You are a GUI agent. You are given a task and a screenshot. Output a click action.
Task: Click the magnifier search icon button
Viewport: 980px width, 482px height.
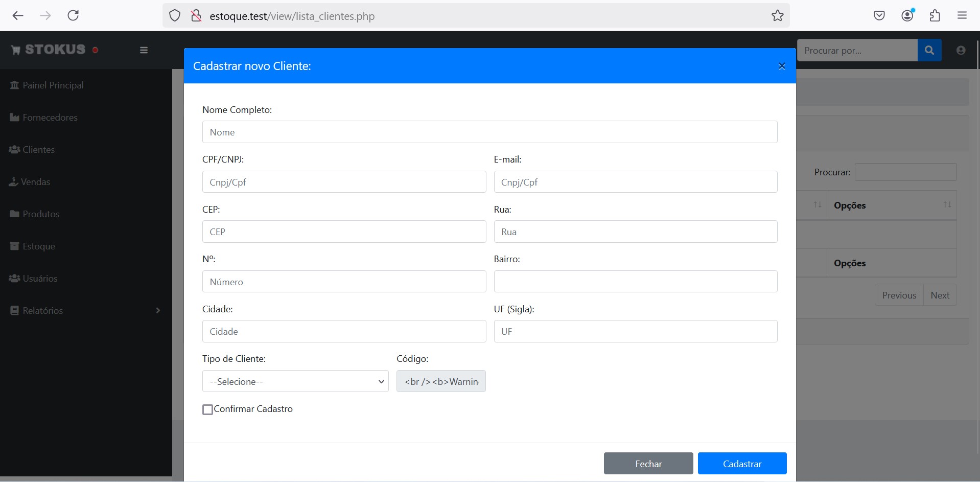pyautogui.click(x=929, y=50)
